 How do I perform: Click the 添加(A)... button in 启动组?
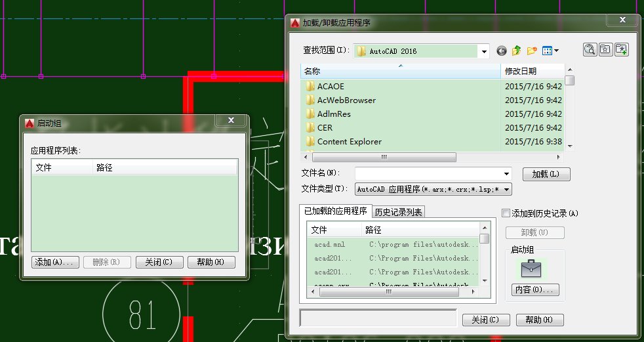tap(55, 263)
